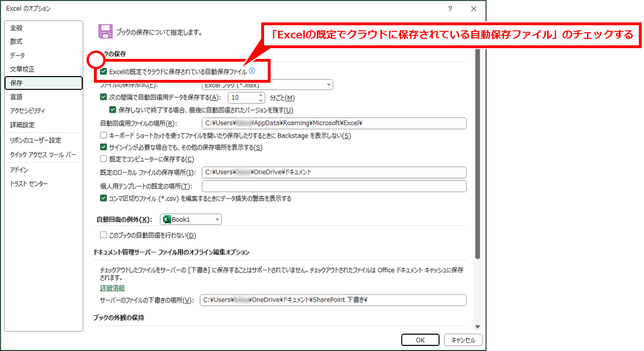The image size is (644, 351).
Task: Toggle Excelの既定でクラウドに保存 checkbox
Action: pos(104,72)
